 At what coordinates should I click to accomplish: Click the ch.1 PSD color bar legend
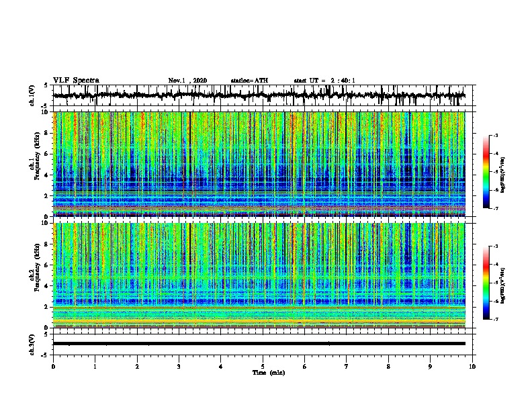pyautogui.click(x=486, y=172)
